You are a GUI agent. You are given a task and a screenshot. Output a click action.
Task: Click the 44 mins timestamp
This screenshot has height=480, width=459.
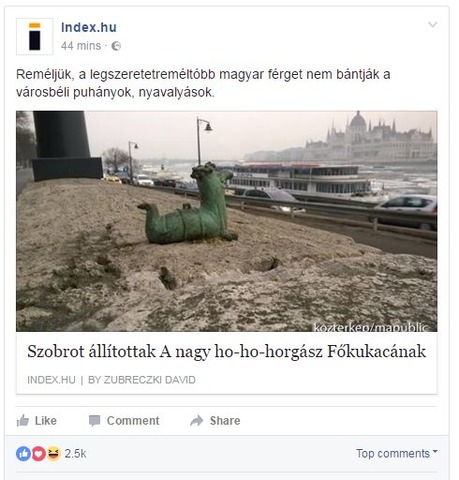81,46
